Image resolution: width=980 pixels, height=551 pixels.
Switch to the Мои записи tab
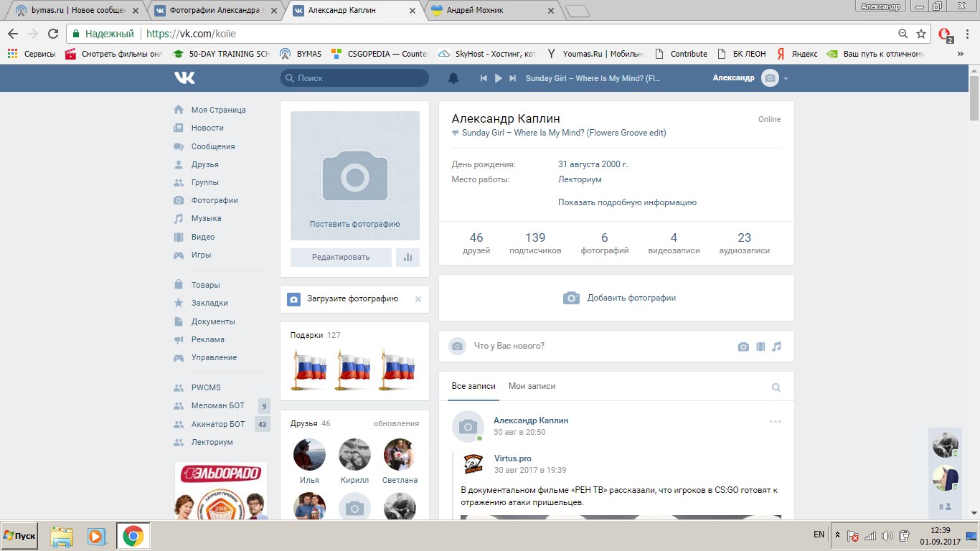coord(532,386)
